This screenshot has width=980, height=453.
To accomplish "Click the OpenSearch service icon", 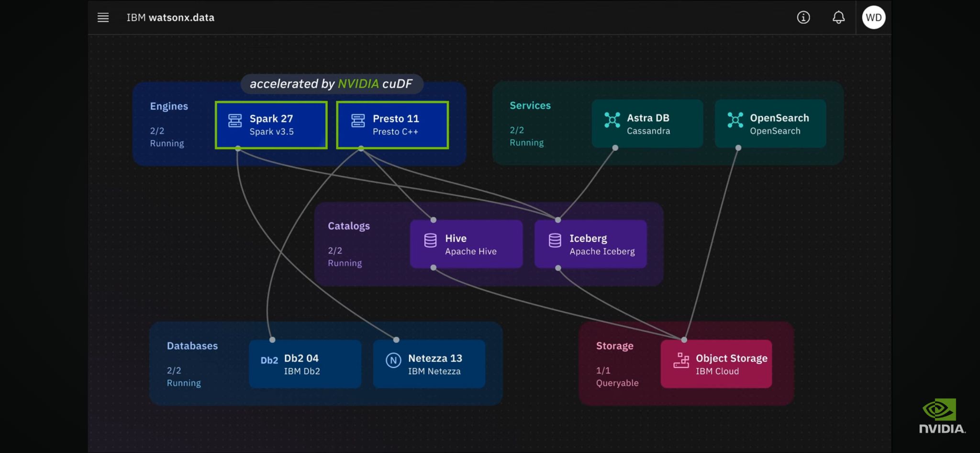I will 735,120.
